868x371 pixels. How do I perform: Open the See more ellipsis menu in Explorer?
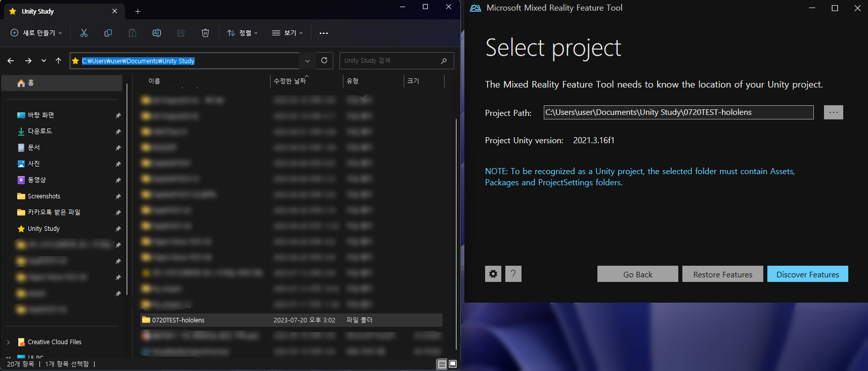324,33
